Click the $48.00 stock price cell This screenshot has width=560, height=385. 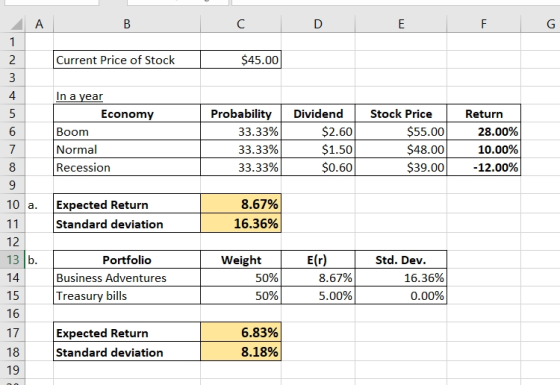coord(401,149)
